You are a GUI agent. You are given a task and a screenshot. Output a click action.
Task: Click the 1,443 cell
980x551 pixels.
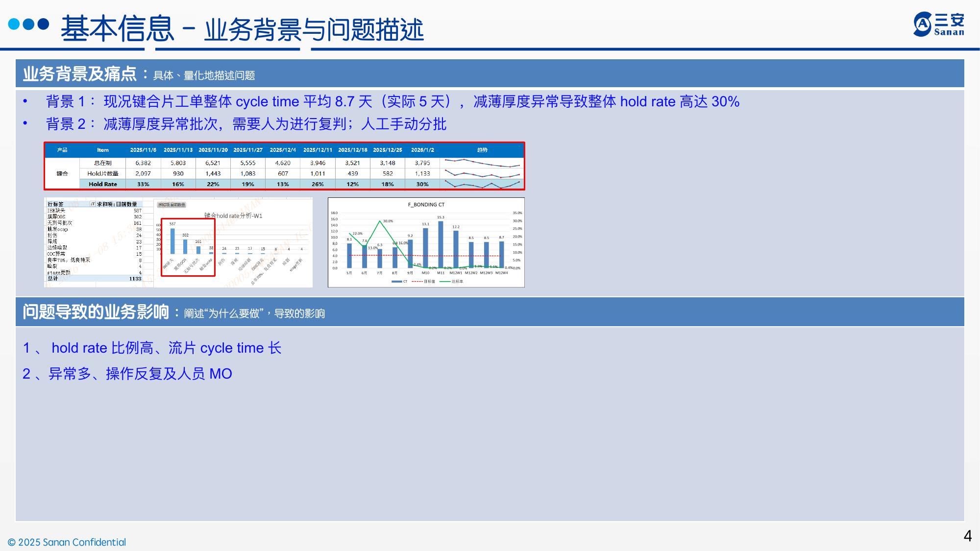[213, 173]
